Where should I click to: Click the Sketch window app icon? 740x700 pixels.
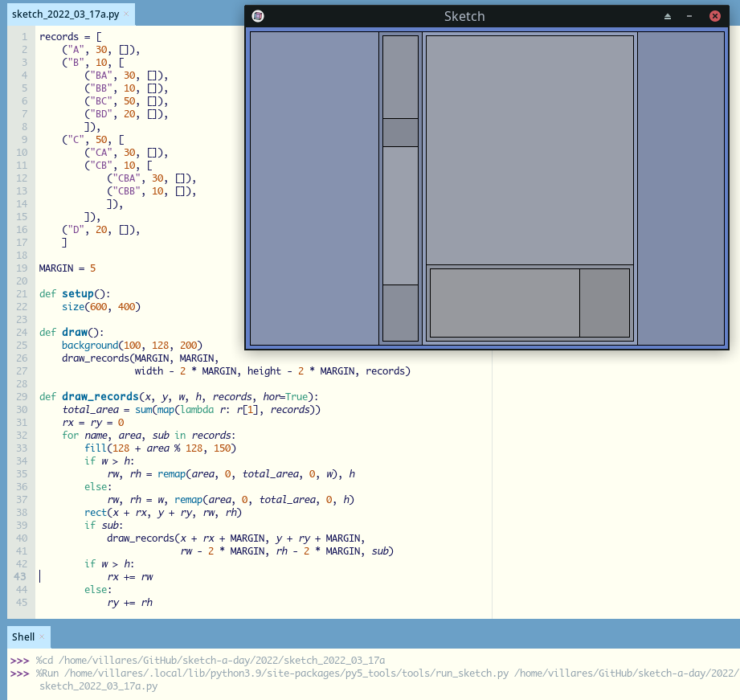point(257,16)
